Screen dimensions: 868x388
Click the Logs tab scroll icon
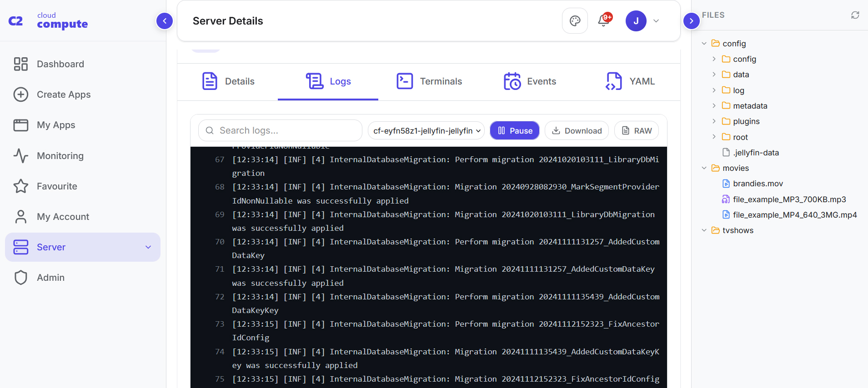click(314, 81)
